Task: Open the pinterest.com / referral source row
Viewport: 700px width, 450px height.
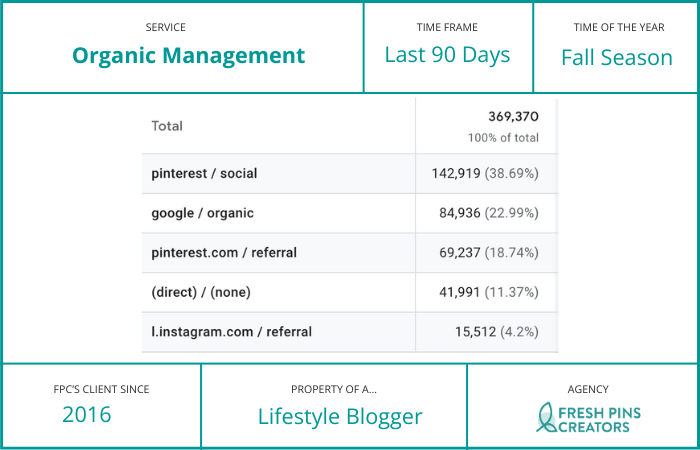Action: pyautogui.click(x=224, y=252)
